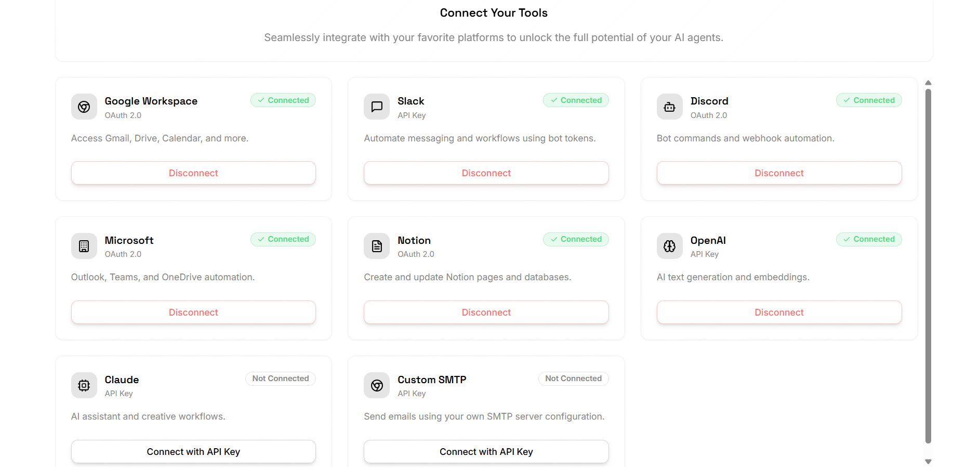Click the scrollbar up arrow

(x=928, y=83)
